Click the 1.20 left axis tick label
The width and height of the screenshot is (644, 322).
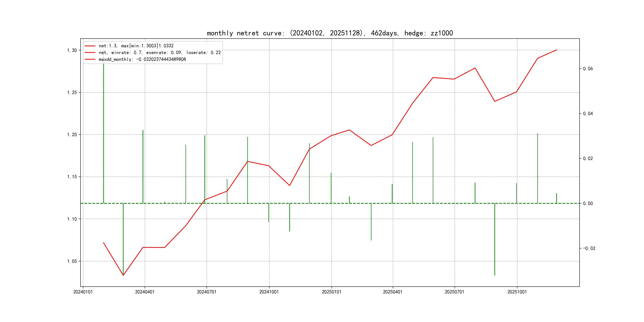pos(72,135)
